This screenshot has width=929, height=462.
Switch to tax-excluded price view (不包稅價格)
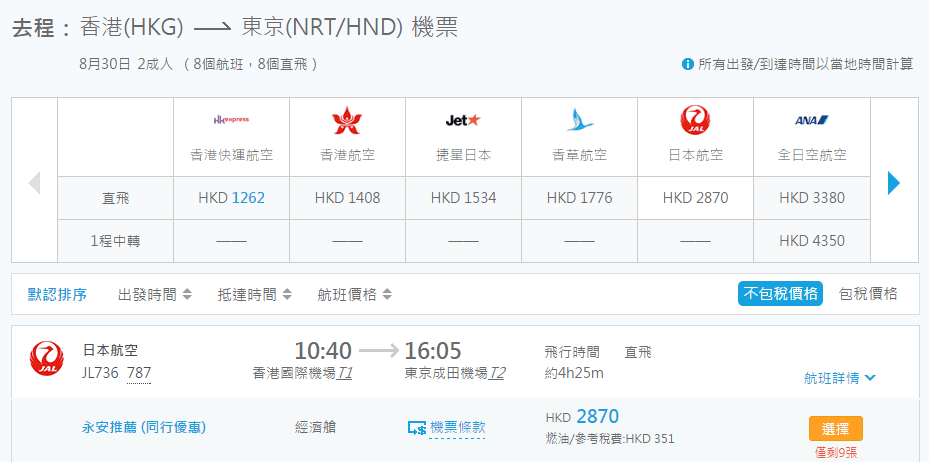780,294
